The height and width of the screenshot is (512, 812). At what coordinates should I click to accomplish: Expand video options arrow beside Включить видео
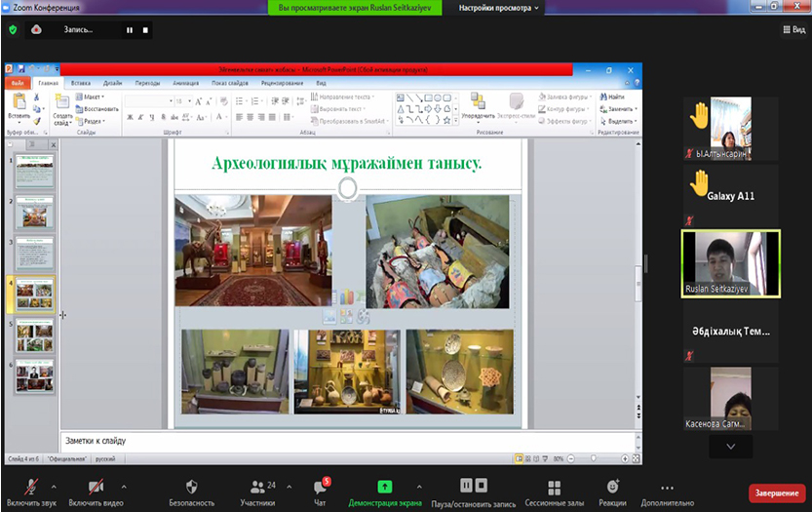point(123,485)
